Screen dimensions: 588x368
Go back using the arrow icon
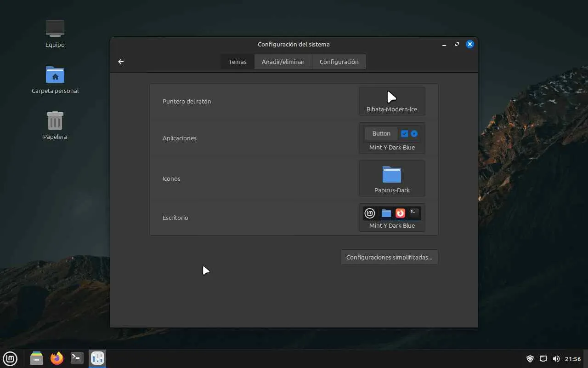pyautogui.click(x=121, y=62)
